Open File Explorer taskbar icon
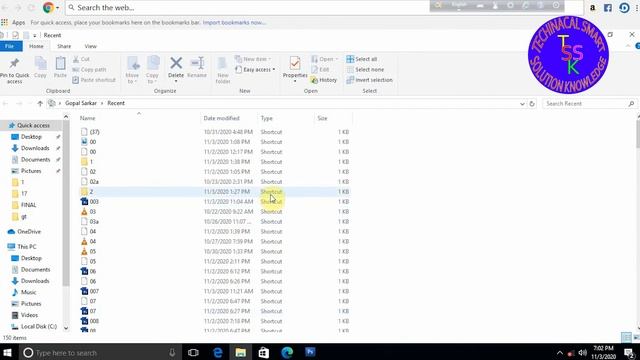This screenshot has width=640, height=360. (x=240, y=352)
